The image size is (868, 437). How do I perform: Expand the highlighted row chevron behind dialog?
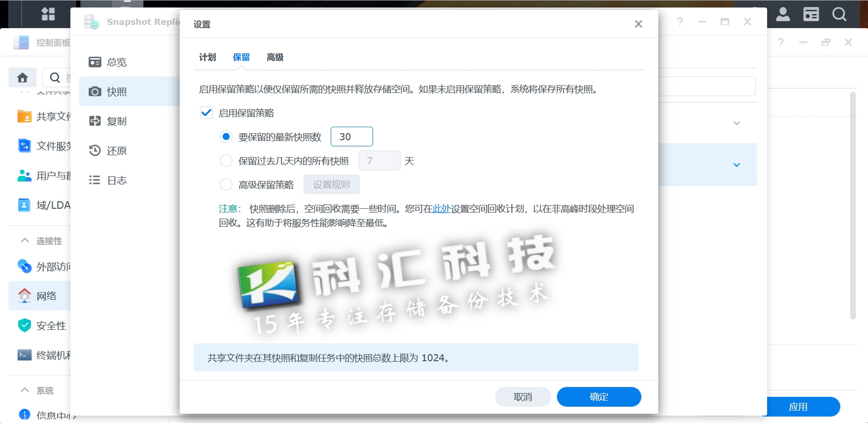736,165
